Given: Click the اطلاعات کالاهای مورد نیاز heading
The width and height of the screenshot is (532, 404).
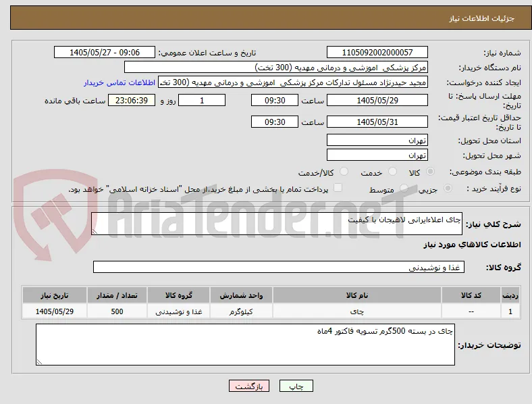Looking at the screenshot, I should click(472, 245).
